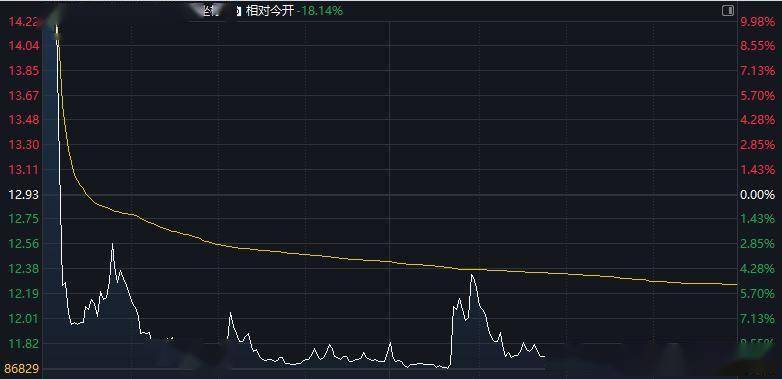Click the -18.14% relative-open value
The image size is (782, 379).
tap(320, 10)
